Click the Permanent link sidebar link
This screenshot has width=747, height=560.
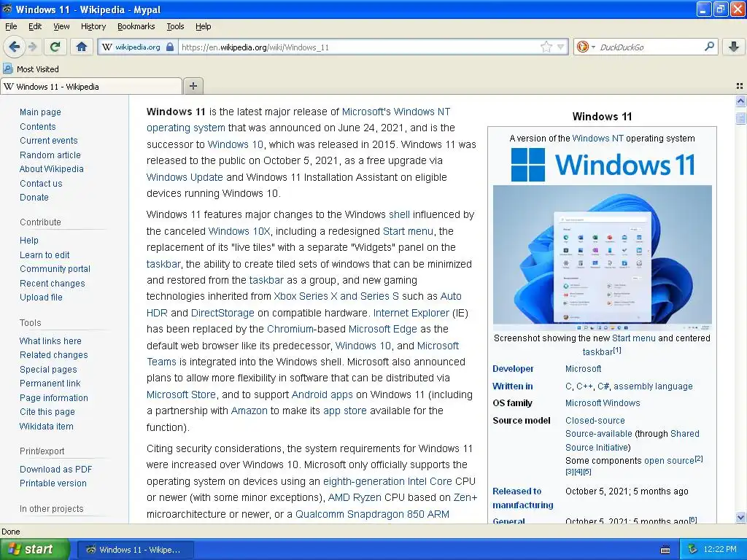(x=50, y=384)
